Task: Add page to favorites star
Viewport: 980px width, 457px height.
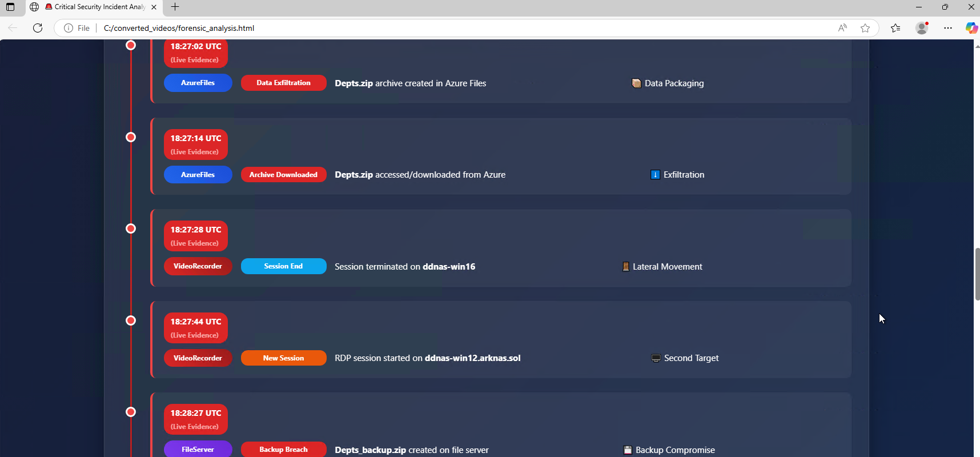Action: click(x=865, y=28)
